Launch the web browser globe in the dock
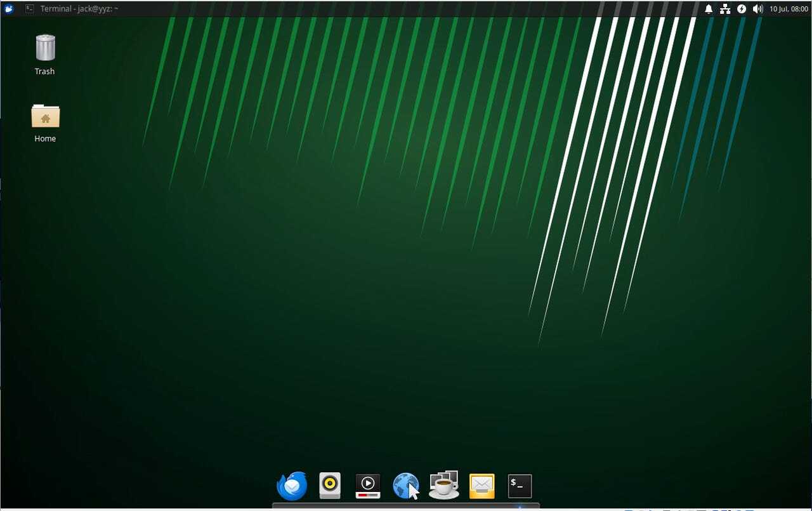This screenshot has width=812, height=511. pos(406,486)
